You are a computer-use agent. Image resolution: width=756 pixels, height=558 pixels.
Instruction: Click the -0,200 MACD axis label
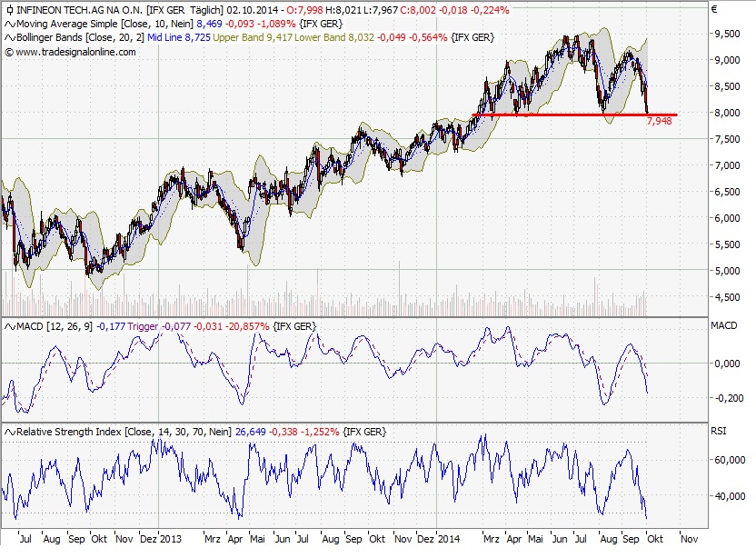coord(729,398)
